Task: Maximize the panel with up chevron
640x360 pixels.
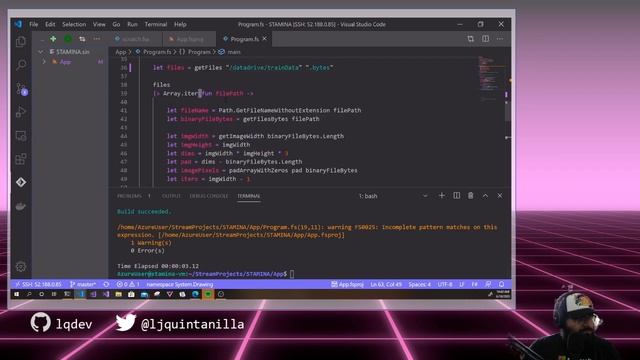Action: [x=485, y=196]
